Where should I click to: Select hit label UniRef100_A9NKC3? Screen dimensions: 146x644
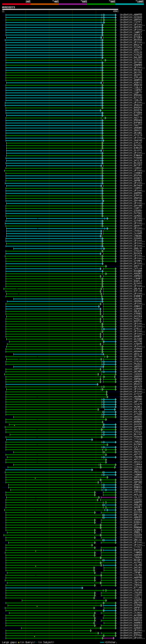tap(131, 306)
